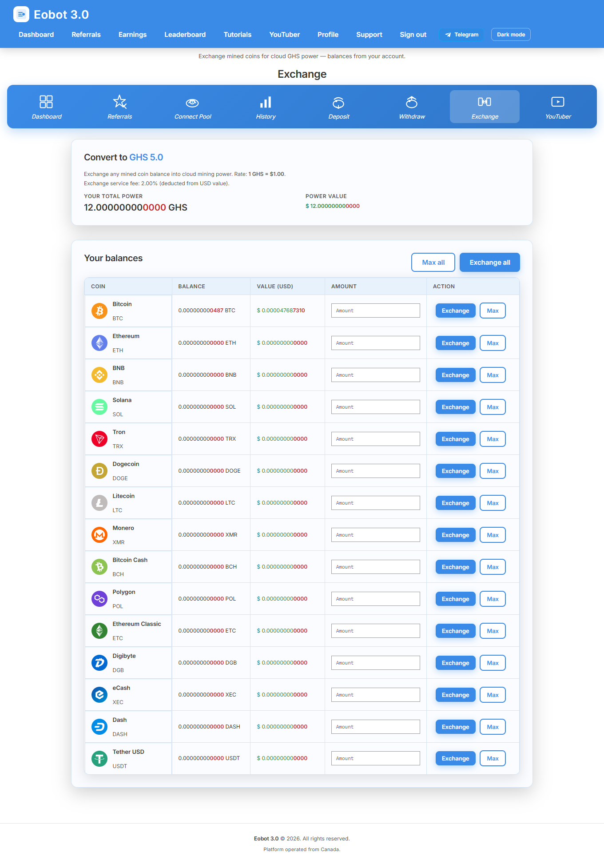Image resolution: width=604 pixels, height=868 pixels.
Task: Click the Tether USD coin icon
Action: 99,759
